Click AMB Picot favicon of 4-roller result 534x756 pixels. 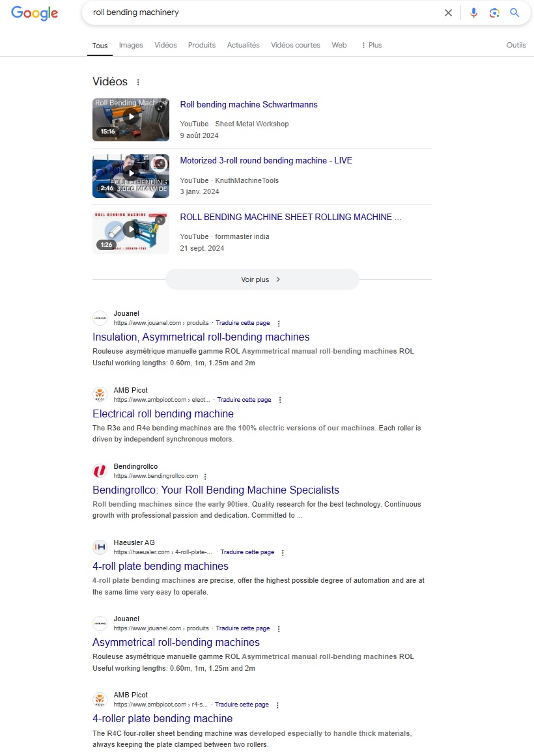pyautogui.click(x=100, y=699)
